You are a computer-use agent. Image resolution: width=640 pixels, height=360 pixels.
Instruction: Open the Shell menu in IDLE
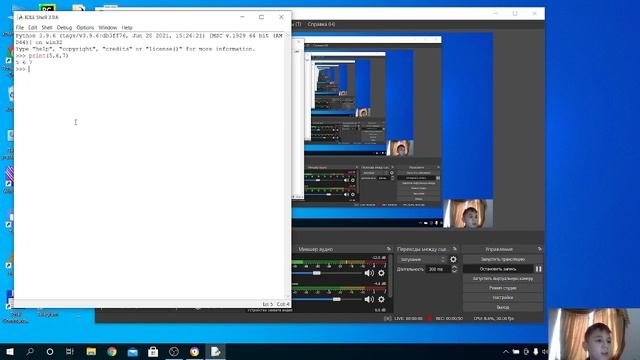tap(47, 27)
